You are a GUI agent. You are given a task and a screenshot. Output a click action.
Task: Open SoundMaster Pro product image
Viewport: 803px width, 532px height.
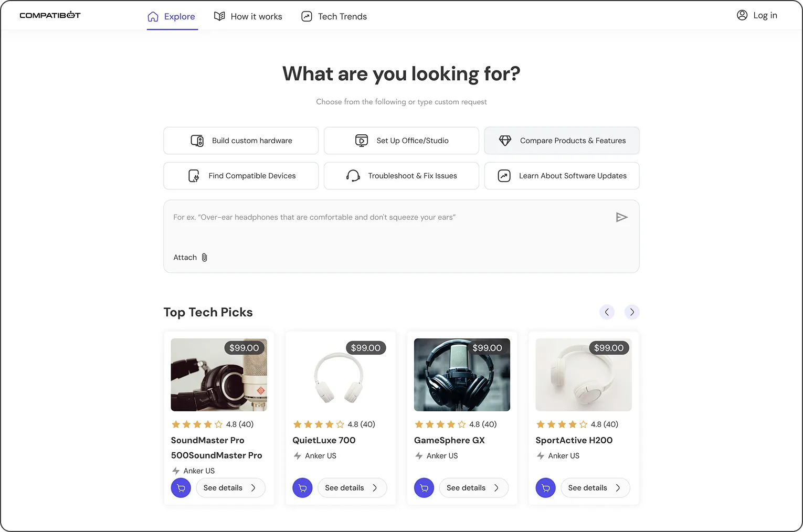pos(219,375)
